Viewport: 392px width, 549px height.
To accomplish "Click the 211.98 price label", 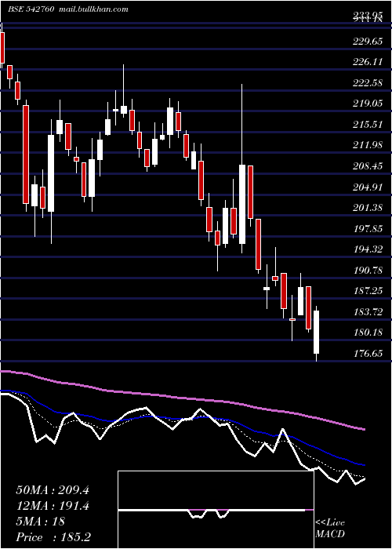I will pyautogui.click(x=368, y=145).
